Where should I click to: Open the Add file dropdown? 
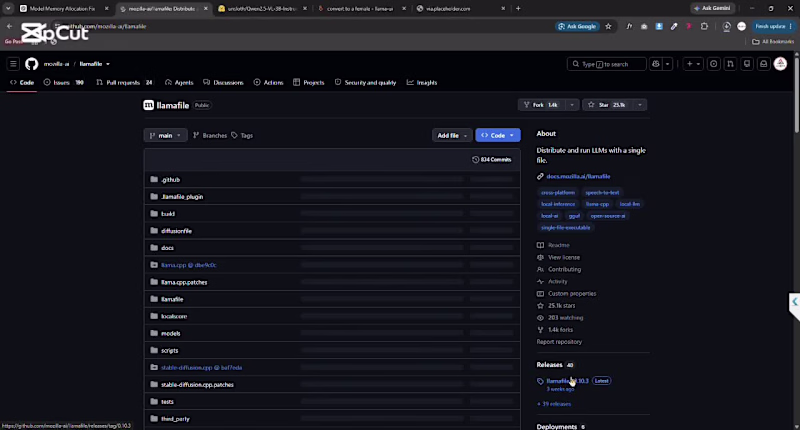pos(452,135)
